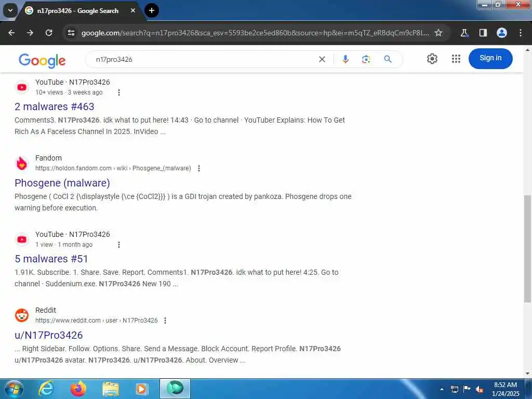Launch Firefox from taskbar
Screen dimensions: 532x399
[78, 389]
